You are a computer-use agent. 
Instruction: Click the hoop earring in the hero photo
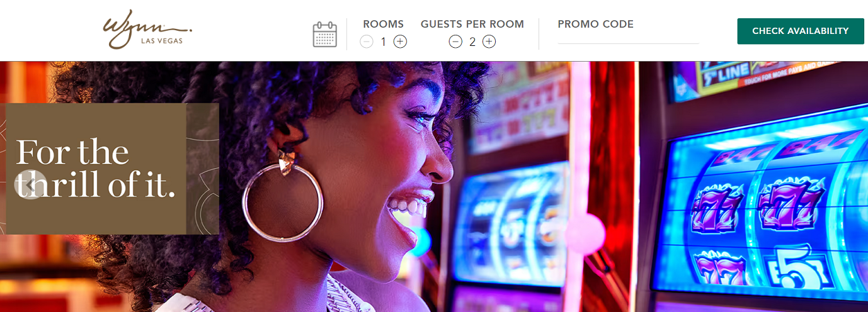click(x=283, y=198)
